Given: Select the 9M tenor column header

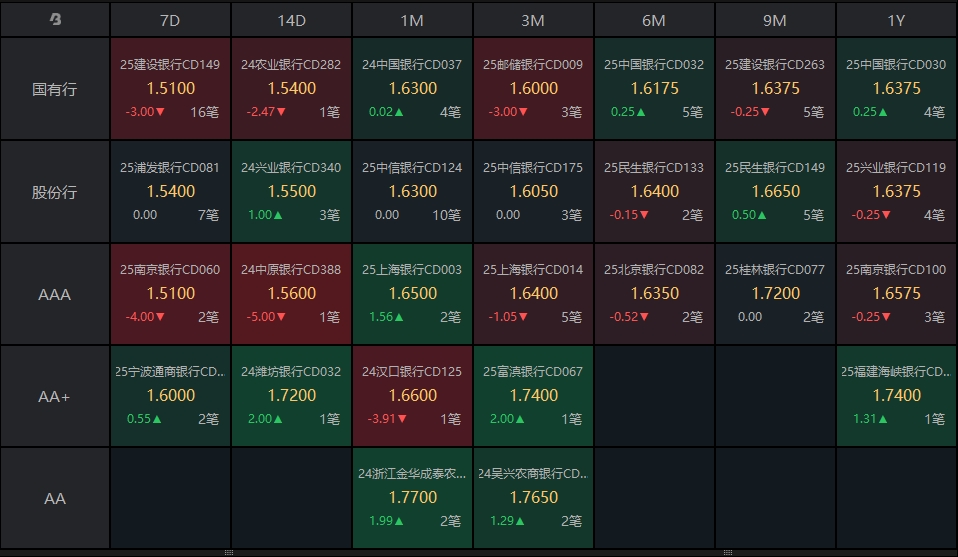Looking at the screenshot, I should coord(775,20).
